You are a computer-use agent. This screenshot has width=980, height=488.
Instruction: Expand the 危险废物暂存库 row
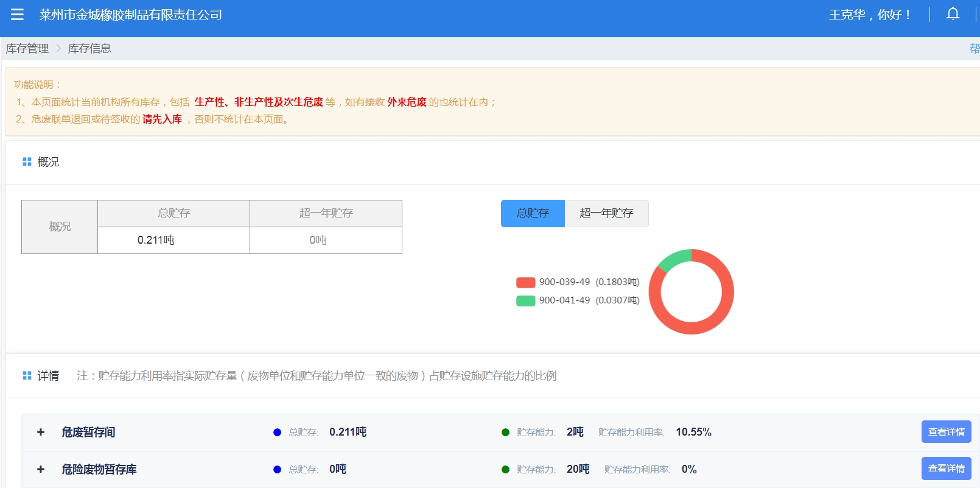[x=41, y=469]
